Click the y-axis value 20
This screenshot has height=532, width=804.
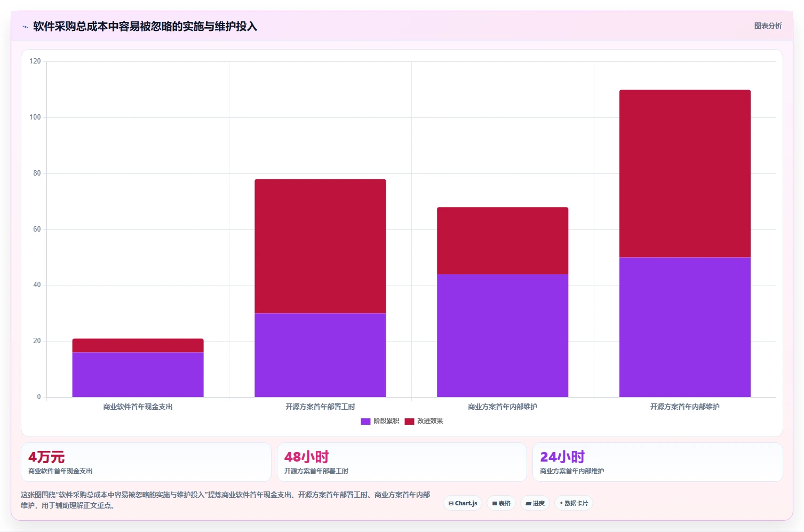[37, 341]
